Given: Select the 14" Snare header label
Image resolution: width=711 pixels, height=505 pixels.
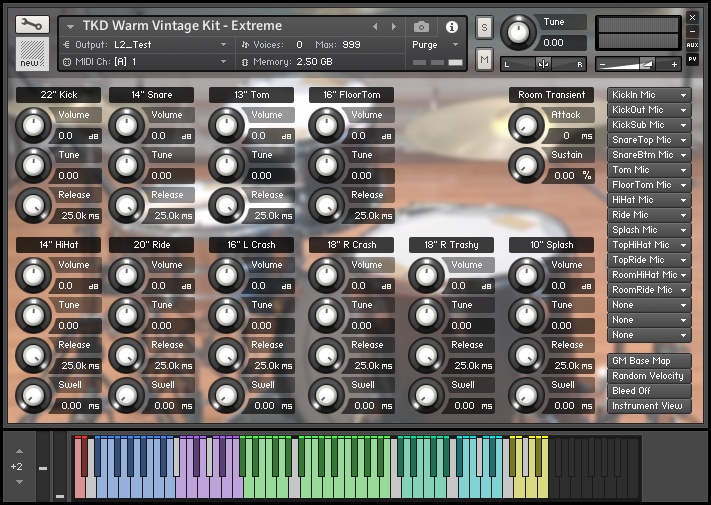Looking at the screenshot, I should (x=151, y=95).
